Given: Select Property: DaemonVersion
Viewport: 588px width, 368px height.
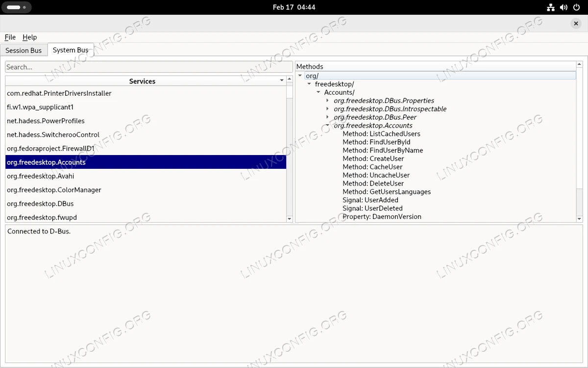Looking at the screenshot, I should [x=382, y=216].
